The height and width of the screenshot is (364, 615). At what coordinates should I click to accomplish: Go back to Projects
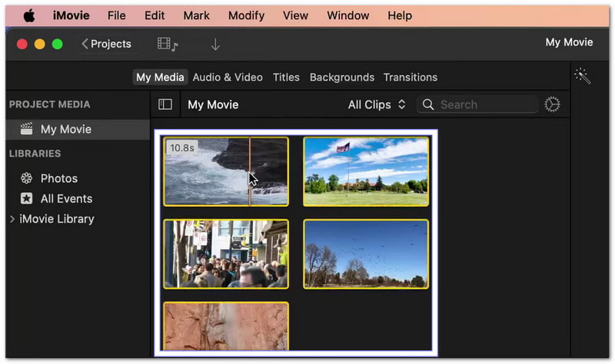coord(106,44)
